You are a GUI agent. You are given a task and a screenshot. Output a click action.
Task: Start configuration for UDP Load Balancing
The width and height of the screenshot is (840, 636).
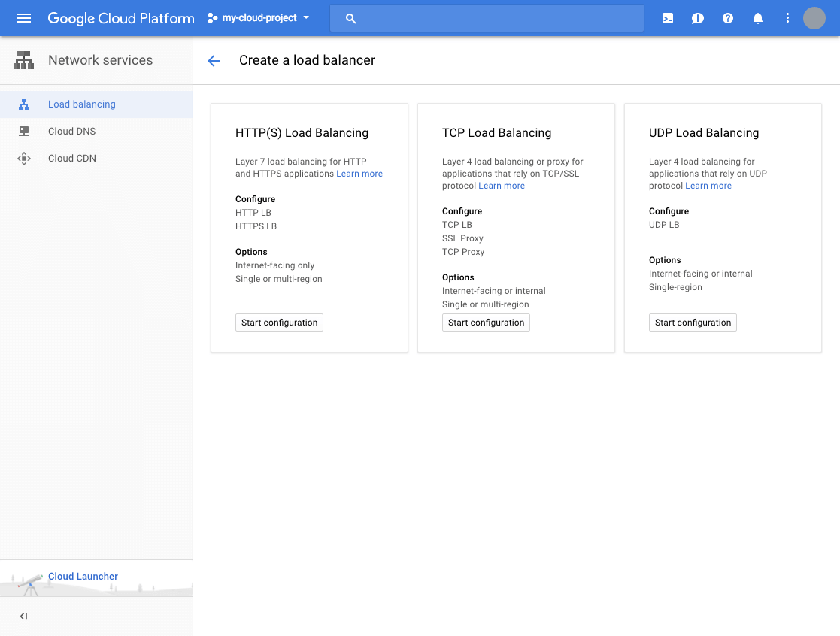(693, 323)
